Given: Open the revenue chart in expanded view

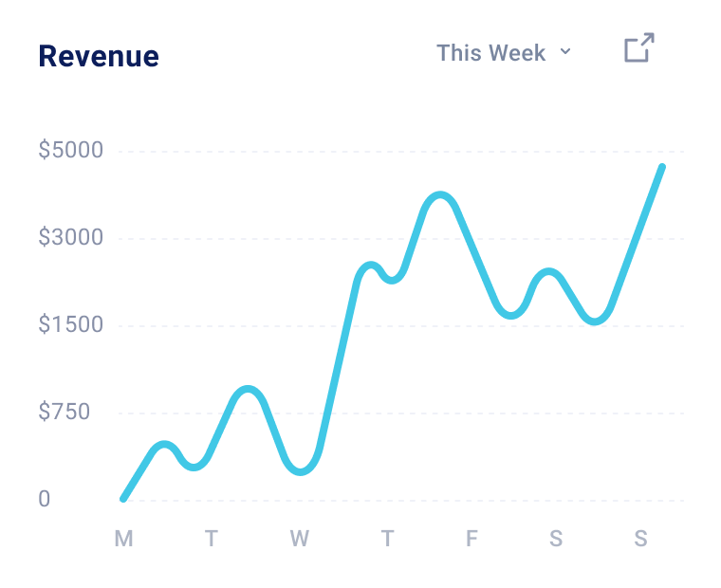Looking at the screenshot, I should [x=638, y=48].
